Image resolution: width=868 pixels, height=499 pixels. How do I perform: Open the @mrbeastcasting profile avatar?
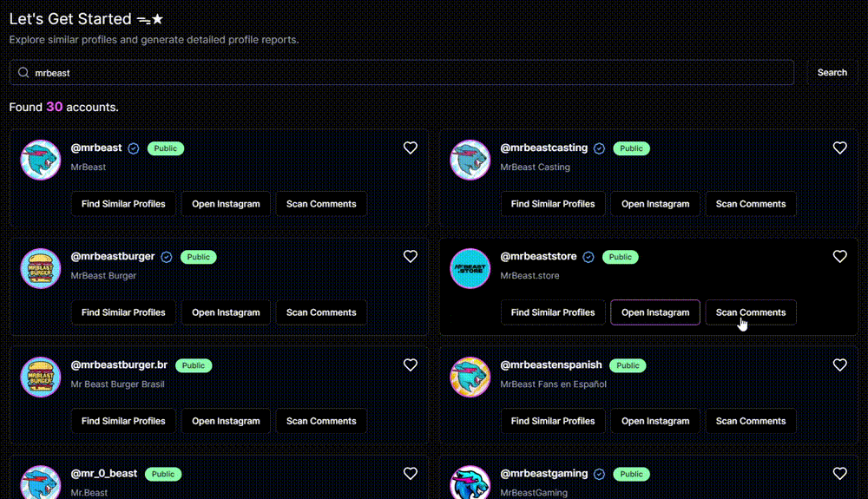point(470,160)
